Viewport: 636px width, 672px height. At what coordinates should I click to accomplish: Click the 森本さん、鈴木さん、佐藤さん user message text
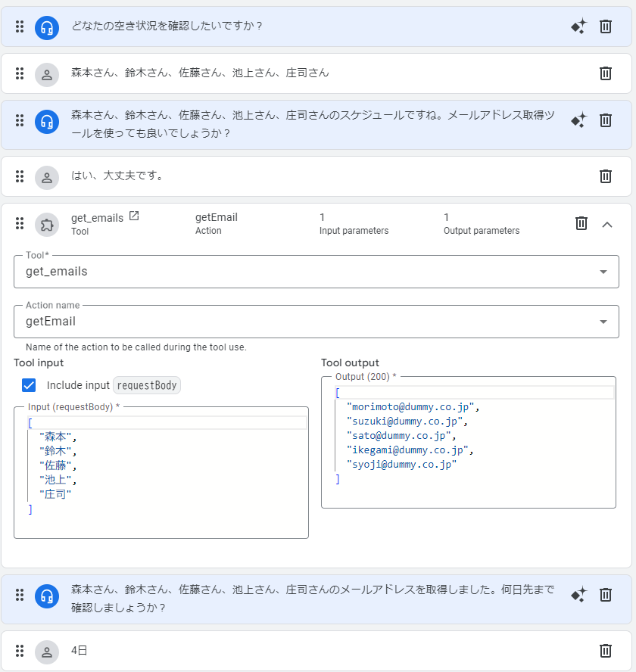click(200, 73)
